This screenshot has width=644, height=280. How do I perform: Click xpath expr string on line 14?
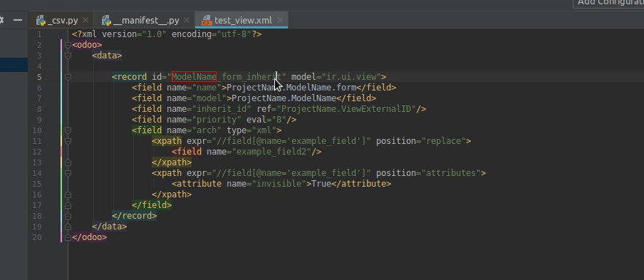(x=291, y=173)
